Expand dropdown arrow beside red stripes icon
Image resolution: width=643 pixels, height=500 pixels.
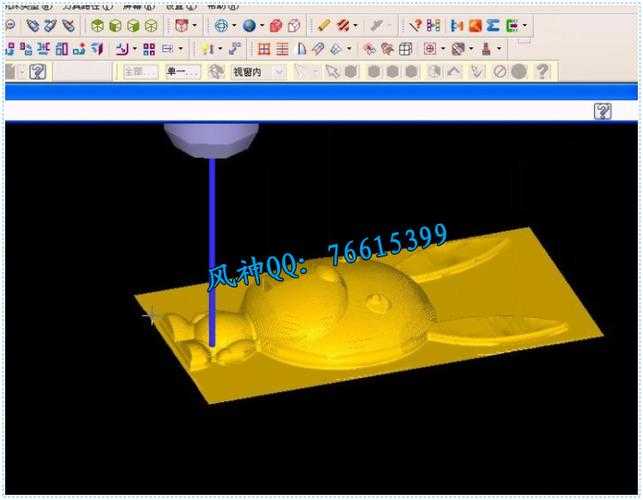[x=355, y=26]
